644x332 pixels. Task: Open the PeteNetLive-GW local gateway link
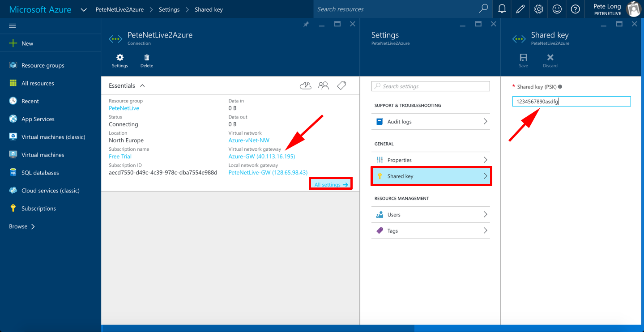tap(268, 173)
